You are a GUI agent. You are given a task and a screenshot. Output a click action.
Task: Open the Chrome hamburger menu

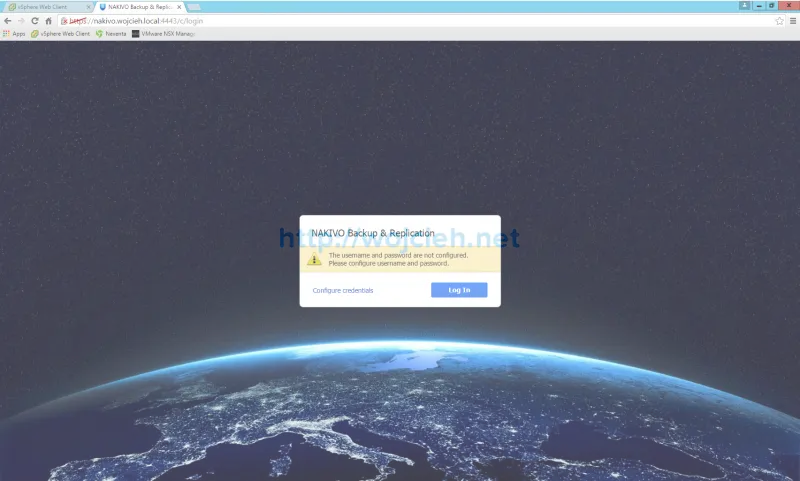coord(792,20)
